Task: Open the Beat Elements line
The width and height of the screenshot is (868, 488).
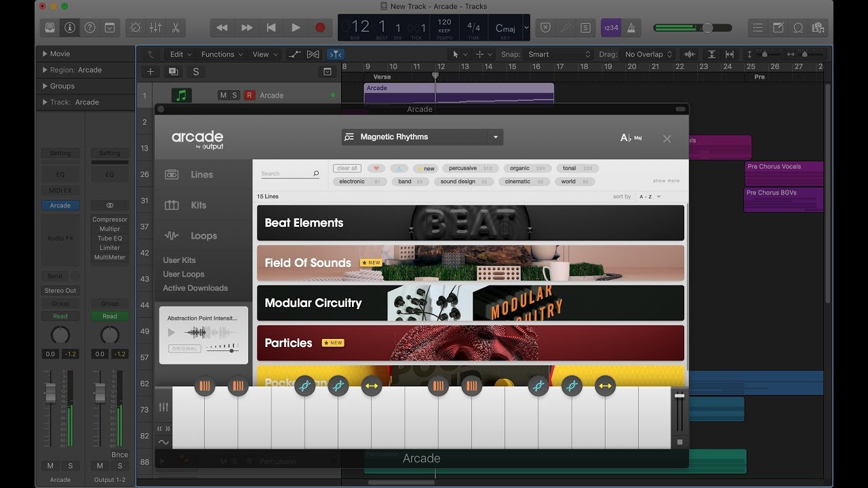Action: pos(471,223)
